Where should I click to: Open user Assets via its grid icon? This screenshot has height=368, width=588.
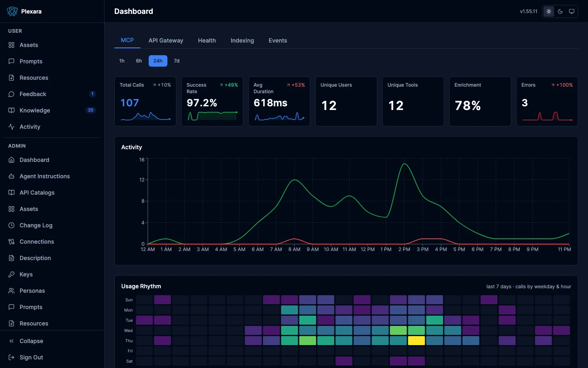[x=11, y=45]
